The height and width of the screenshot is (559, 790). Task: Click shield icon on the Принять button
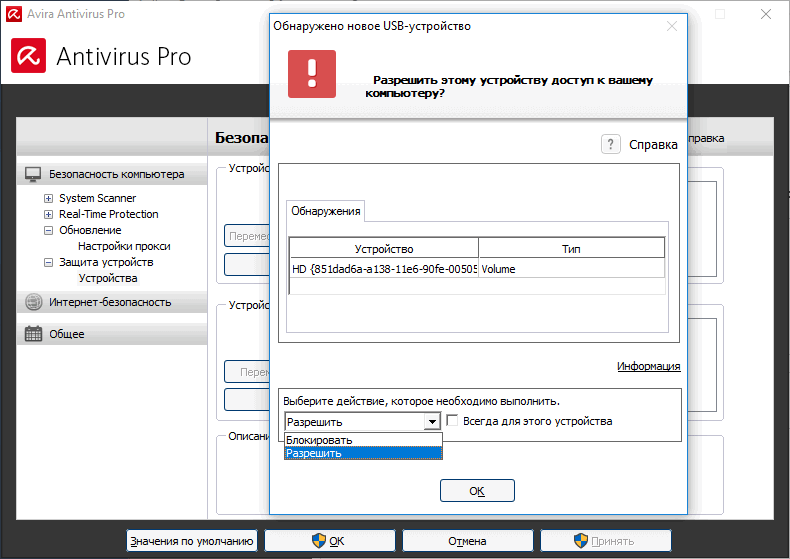click(581, 541)
